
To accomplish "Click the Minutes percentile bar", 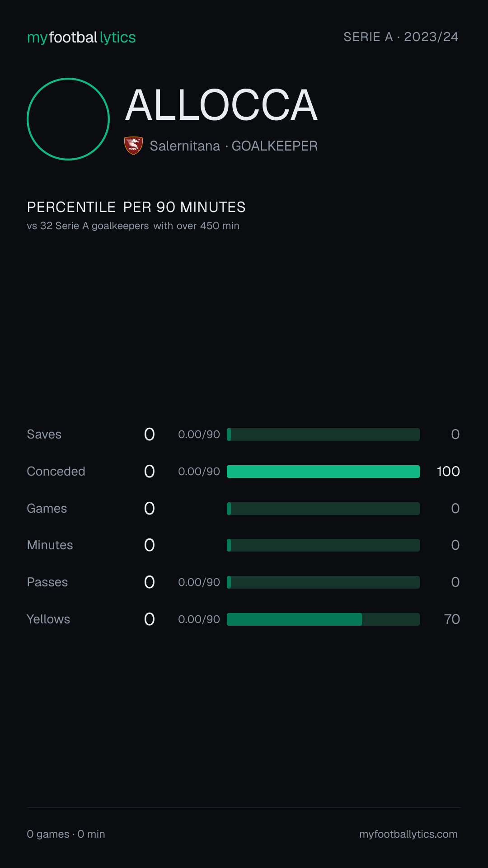I will tap(323, 545).
